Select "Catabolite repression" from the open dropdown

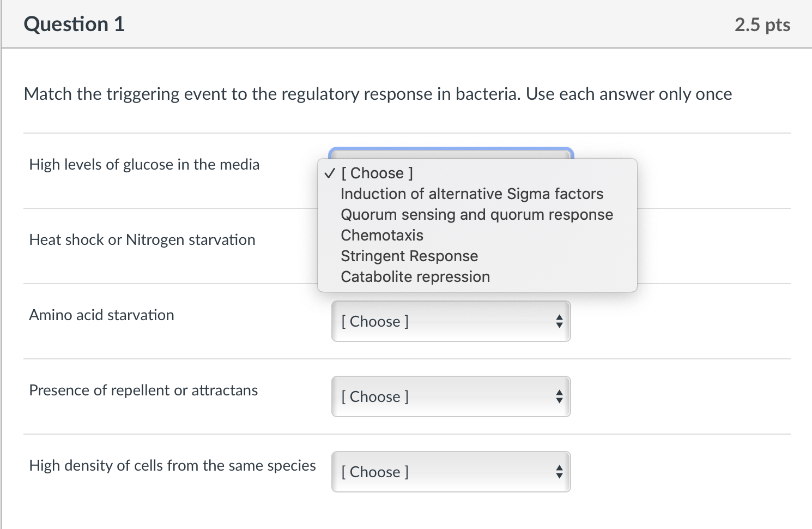pyautogui.click(x=415, y=276)
